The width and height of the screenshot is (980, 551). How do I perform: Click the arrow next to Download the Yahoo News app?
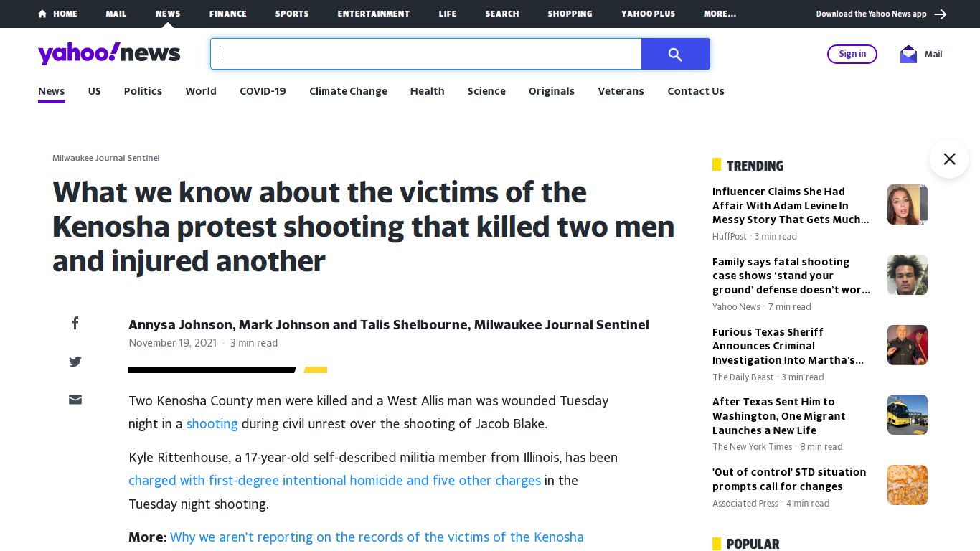click(941, 14)
